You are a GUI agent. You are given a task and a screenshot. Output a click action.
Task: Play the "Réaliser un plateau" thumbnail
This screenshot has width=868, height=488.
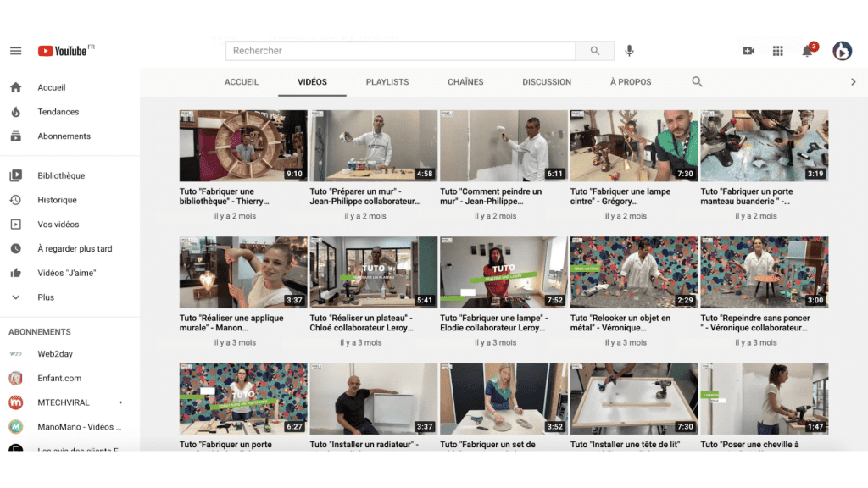click(374, 272)
